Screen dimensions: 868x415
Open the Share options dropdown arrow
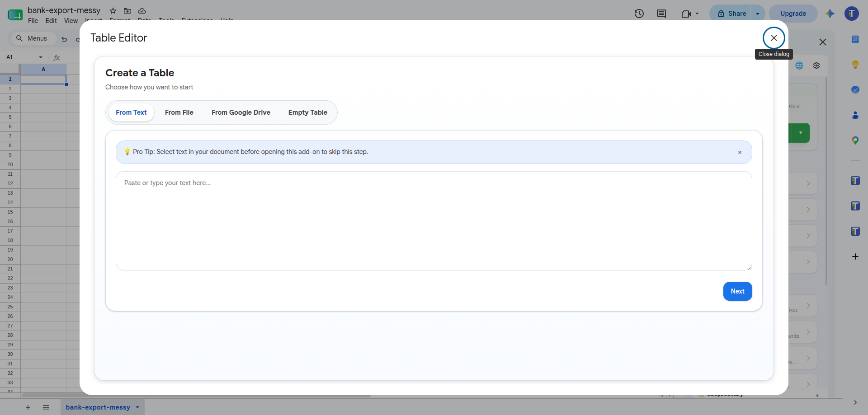tap(758, 14)
